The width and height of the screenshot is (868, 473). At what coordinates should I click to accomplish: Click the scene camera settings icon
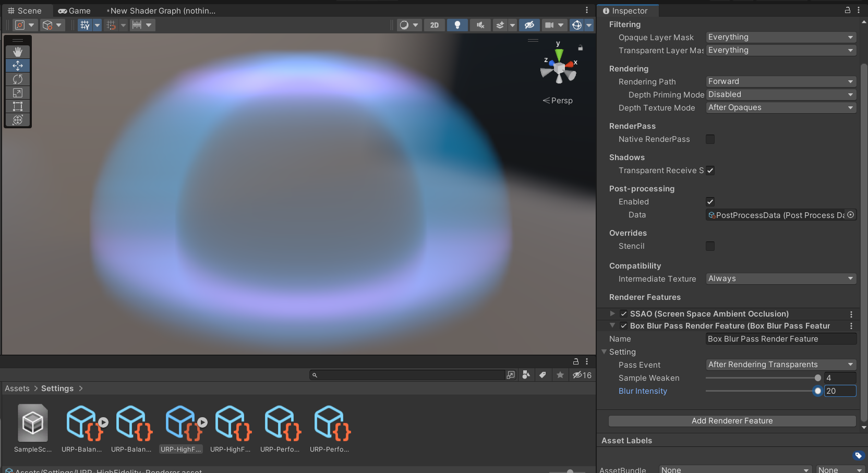549,25
